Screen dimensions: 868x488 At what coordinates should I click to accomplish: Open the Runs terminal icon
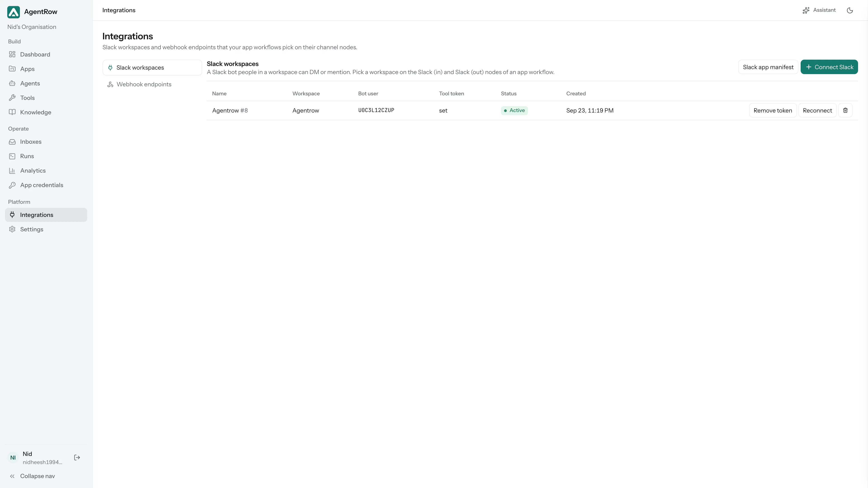(x=12, y=156)
